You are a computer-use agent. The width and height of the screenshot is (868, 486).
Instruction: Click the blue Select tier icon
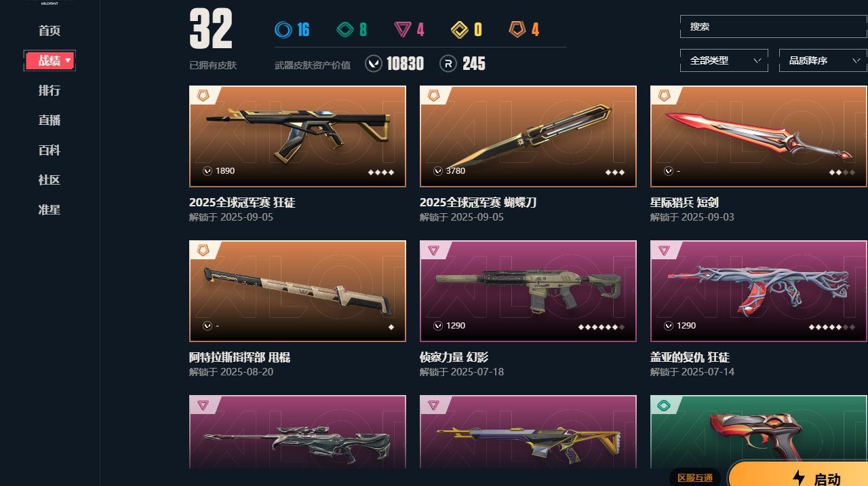tap(283, 30)
